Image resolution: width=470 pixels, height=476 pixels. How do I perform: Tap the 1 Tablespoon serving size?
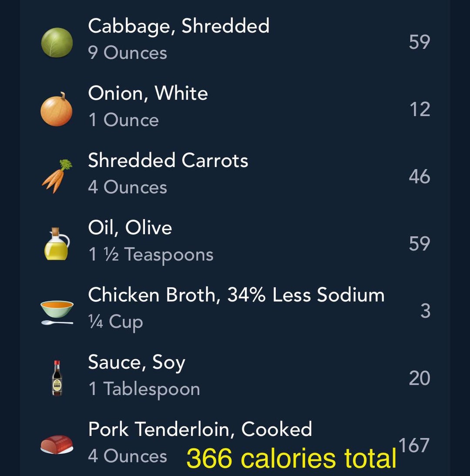(x=144, y=389)
